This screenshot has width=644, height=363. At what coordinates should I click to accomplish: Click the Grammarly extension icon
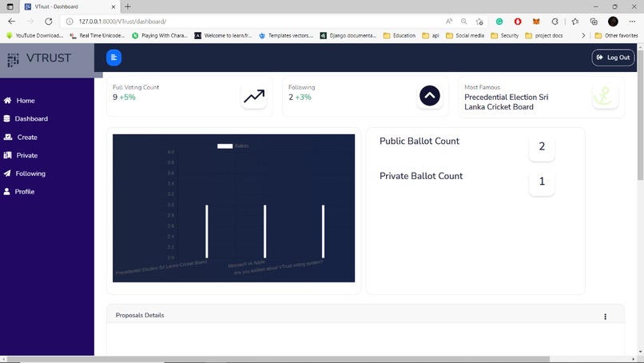click(499, 22)
